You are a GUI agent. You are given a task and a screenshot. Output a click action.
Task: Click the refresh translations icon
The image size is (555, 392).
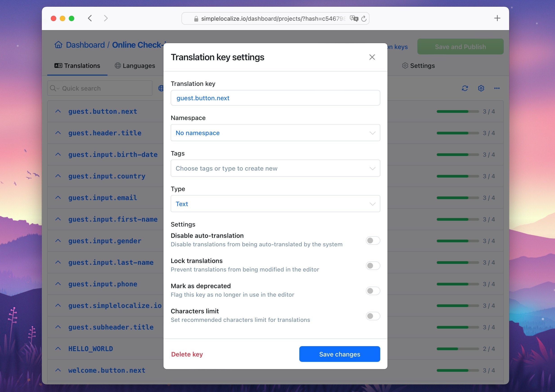coord(465,88)
